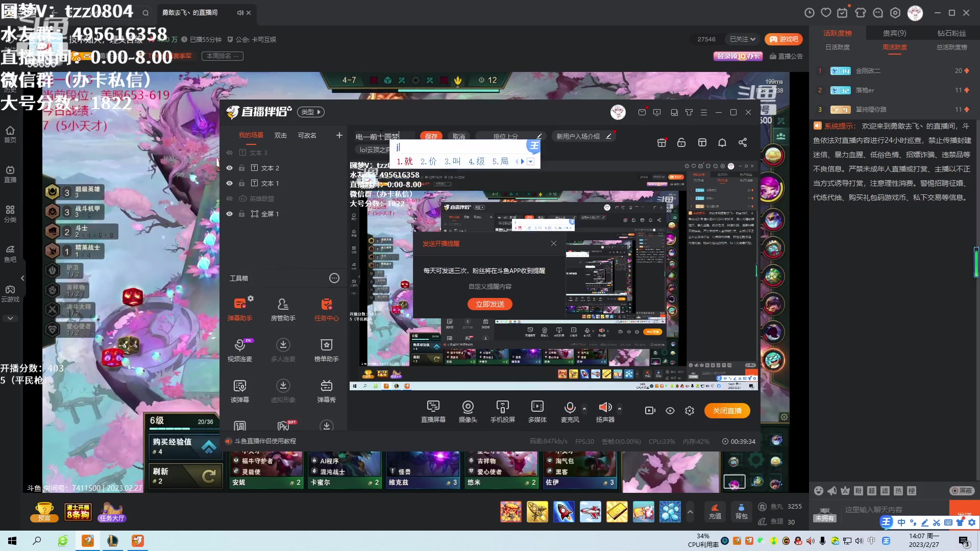Click the 取消 button
Viewport: 980px width, 551px height.
[459, 136]
